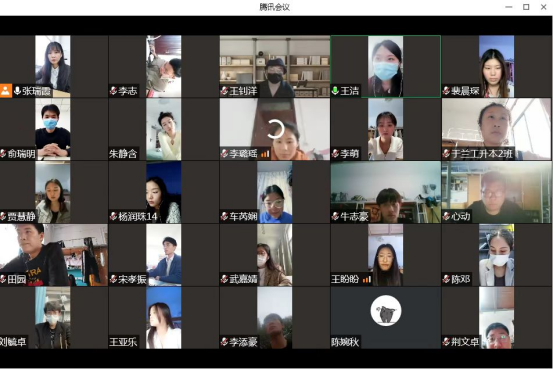Screen dimensions: 554x370
Task: Select 田园's video feed
Action: (54, 255)
